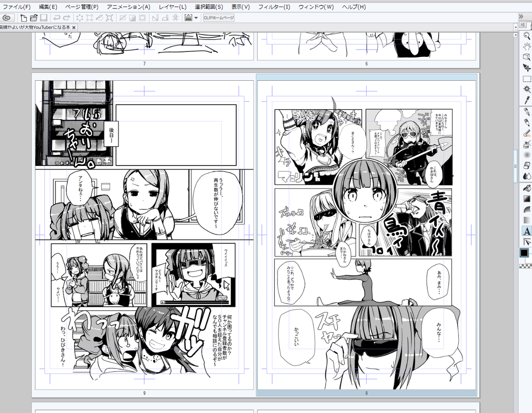Select the Move Layer tool
The width and height of the screenshot is (532, 413).
[x=527, y=67]
